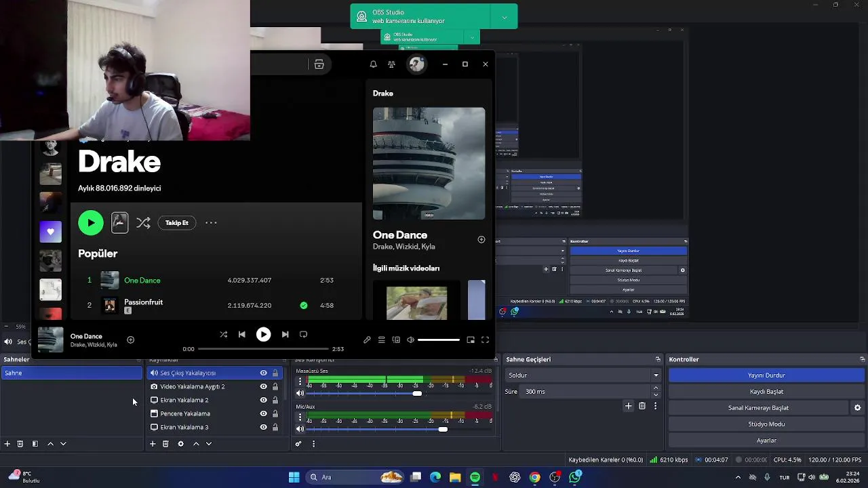Skip to next track in player bar
Image resolution: width=868 pixels, height=488 pixels.
tap(285, 334)
